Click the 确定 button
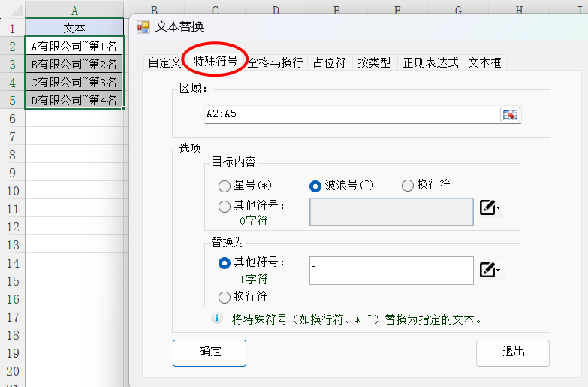The height and width of the screenshot is (387, 588). tap(210, 352)
